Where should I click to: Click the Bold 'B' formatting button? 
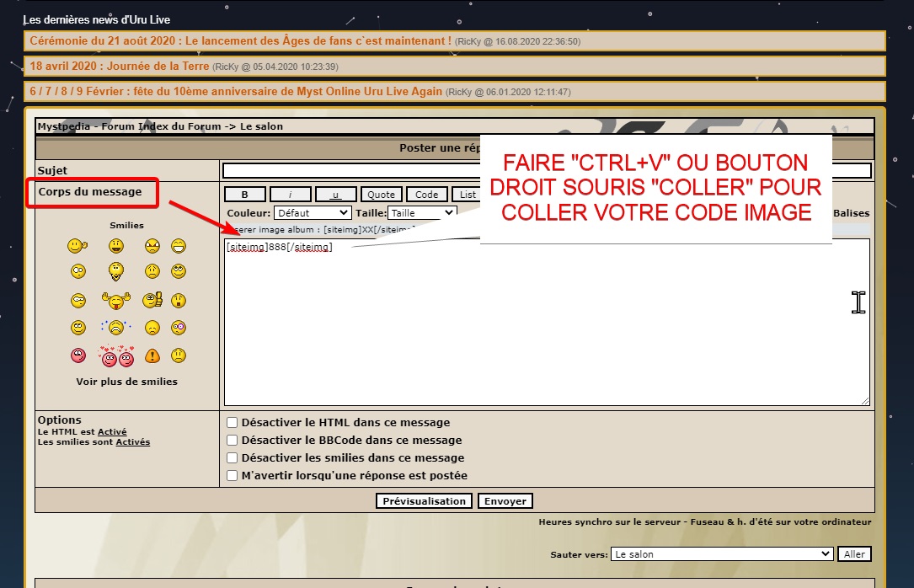click(x=245, y=195)
